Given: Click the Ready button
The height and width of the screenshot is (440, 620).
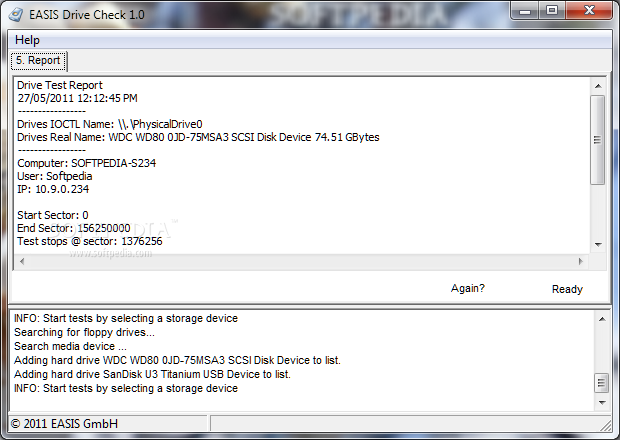Looking at the screenshot, I should point(567,289).
